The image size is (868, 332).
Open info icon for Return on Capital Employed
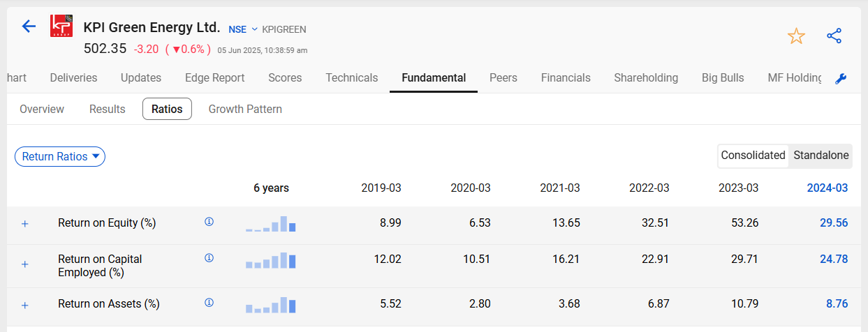pos(209,258)
